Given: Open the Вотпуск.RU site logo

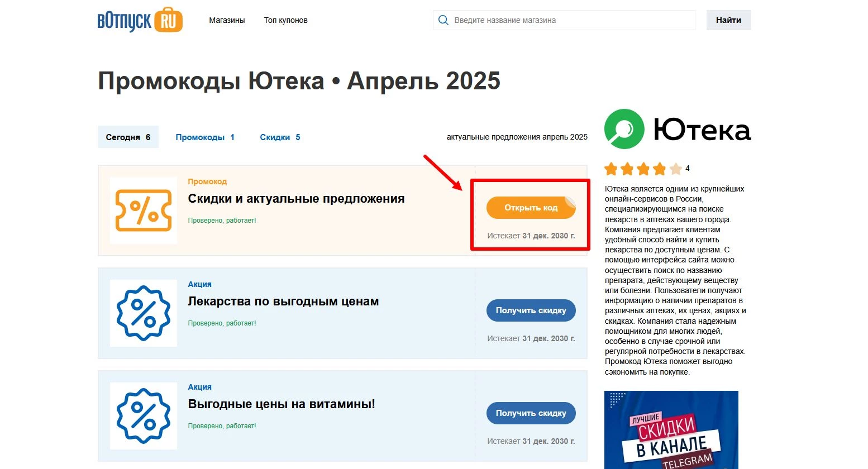Looking at the screenshot, I should click(140, 20).
